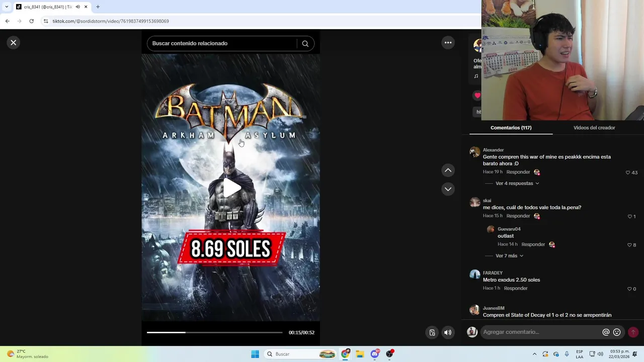The image size is (644, 362).
Task: Like skai's comment heart
Action: point(629,216)
